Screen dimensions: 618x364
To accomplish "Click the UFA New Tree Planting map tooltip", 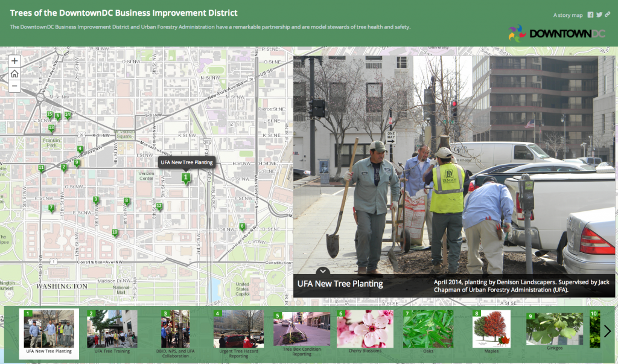I will click(x=186, y=162).
